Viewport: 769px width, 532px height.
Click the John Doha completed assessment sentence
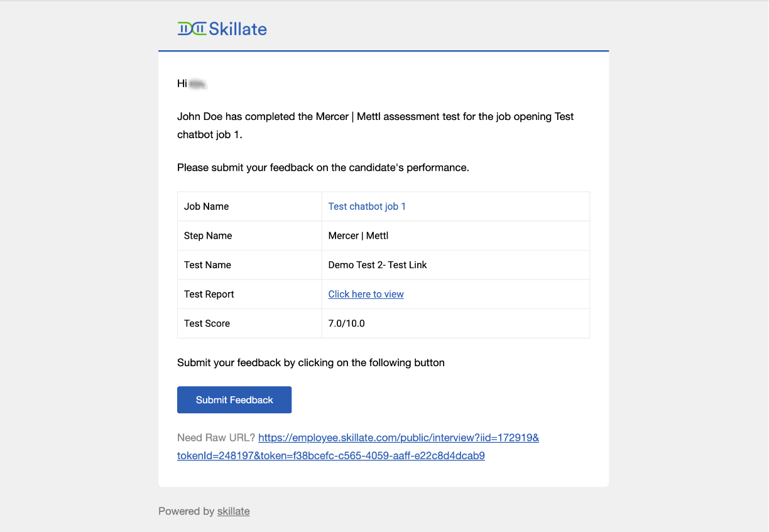[376, 126]
